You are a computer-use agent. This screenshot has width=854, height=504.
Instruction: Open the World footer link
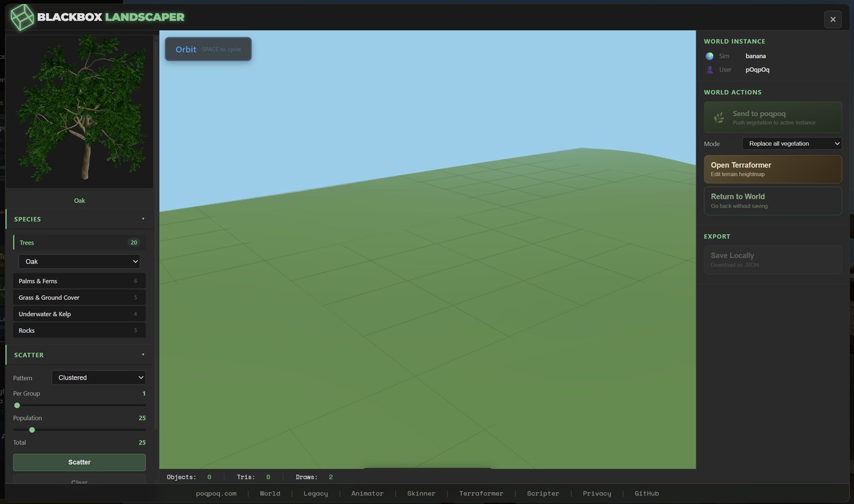tap(270, 493)
